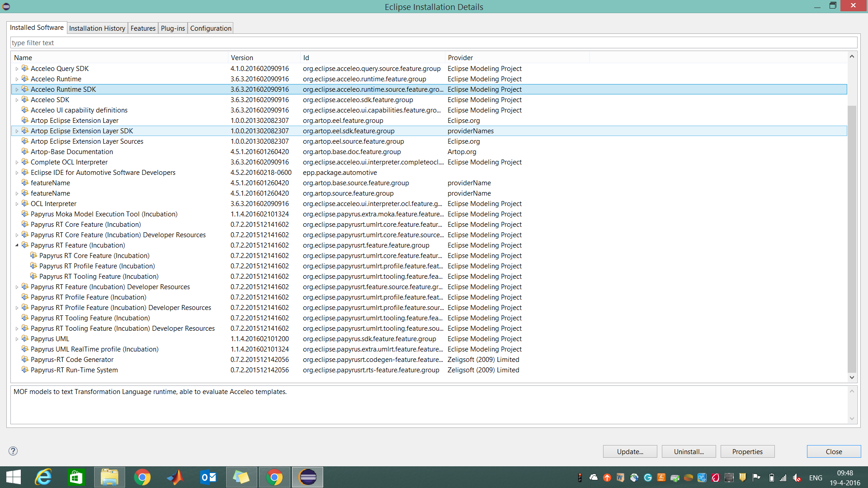Expand the Acceleo Query SDK tree node

(17, 69)
